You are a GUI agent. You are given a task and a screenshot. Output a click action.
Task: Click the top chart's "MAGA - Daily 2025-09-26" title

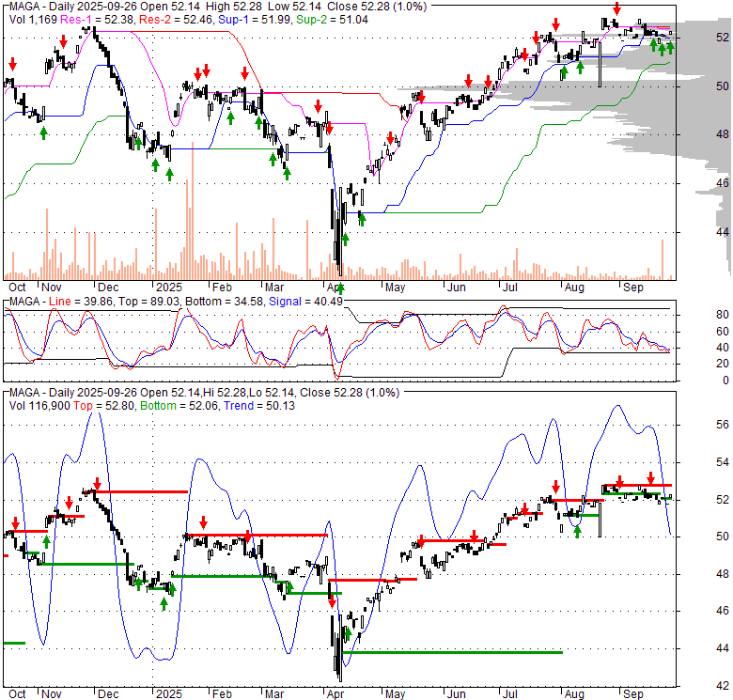[x=73, y=7]
